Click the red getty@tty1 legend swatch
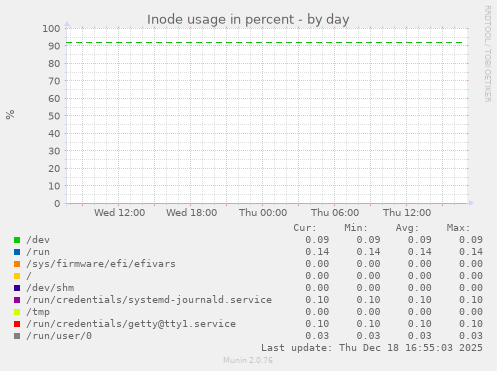Image resolution: width=497 pixels, height=371 pixels. pyautogui.click(x=17, y=324)
